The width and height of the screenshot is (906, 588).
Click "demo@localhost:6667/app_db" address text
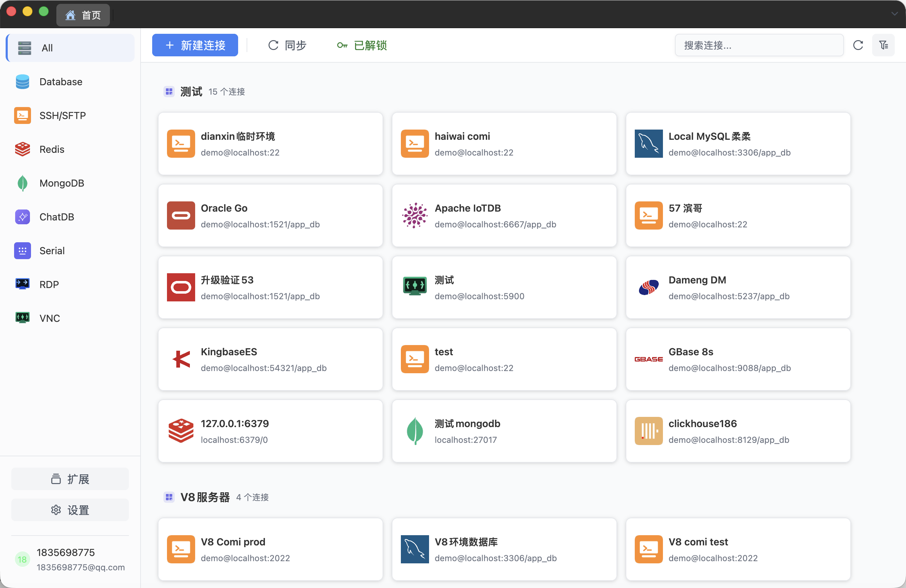tap(495, 225)
